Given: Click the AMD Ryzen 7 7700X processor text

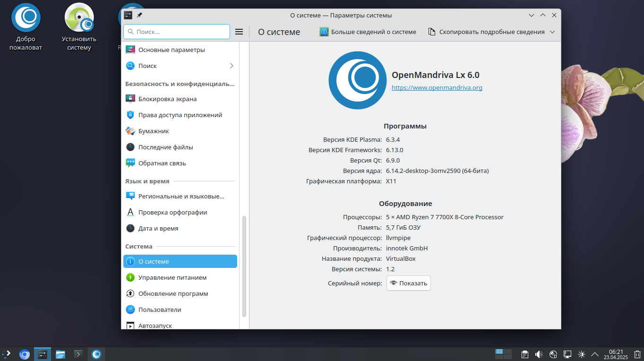Looking at the screenshot, I should point(445,217).
